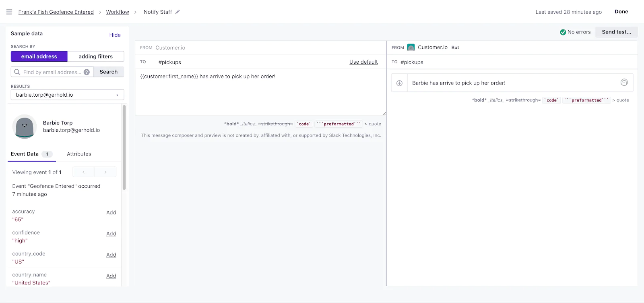Click the resize handle of the message textarea

[384, 114]
